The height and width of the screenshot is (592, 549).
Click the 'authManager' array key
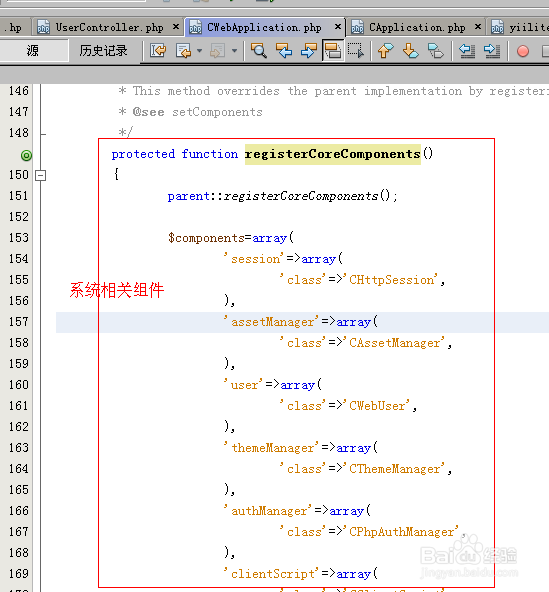[x=267, y=511]
